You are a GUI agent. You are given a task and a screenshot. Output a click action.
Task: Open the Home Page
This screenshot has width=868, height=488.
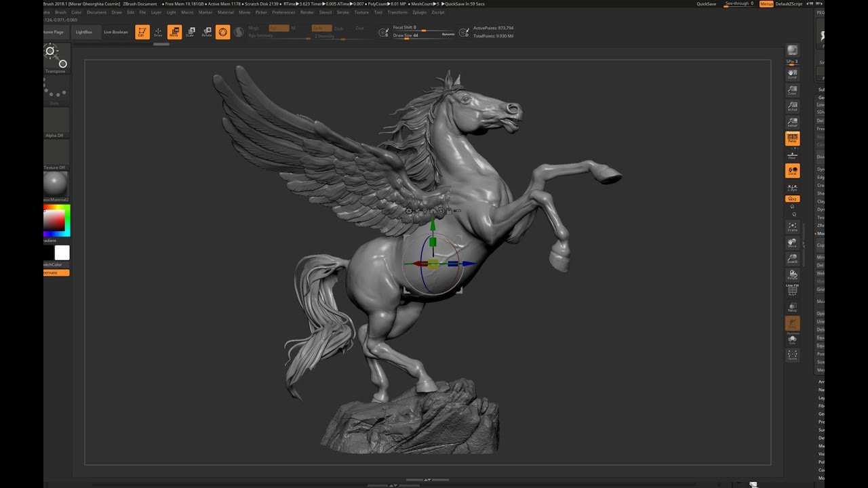click(57, 32)
